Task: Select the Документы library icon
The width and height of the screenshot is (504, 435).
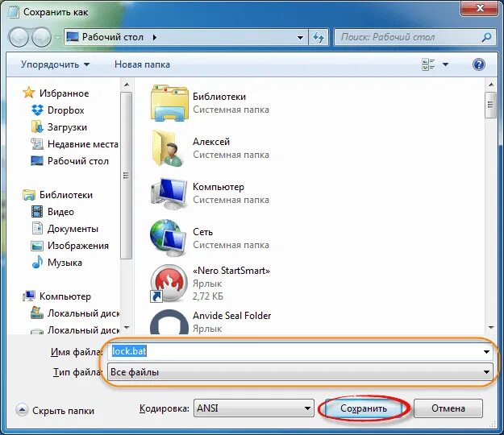Action: pos(37,229)
